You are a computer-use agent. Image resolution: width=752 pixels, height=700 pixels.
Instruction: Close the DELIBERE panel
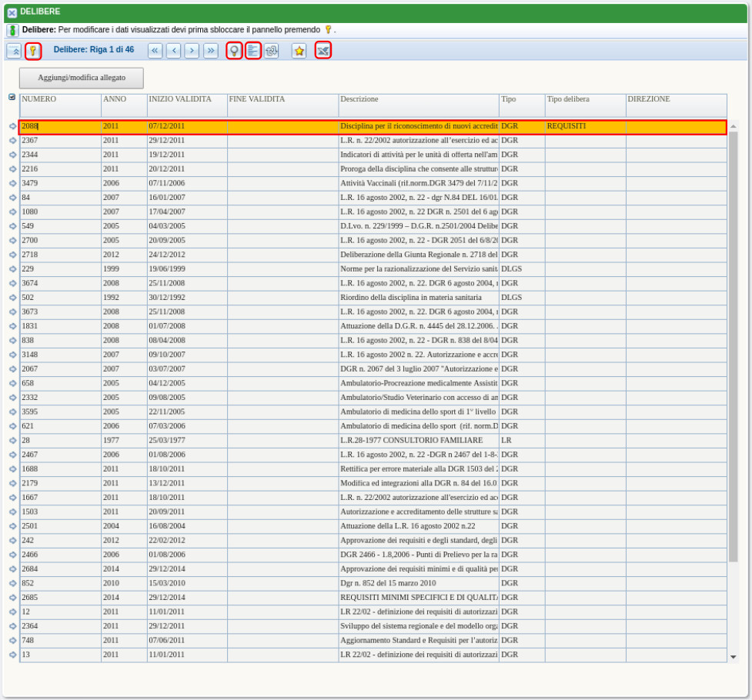(12, 12)
